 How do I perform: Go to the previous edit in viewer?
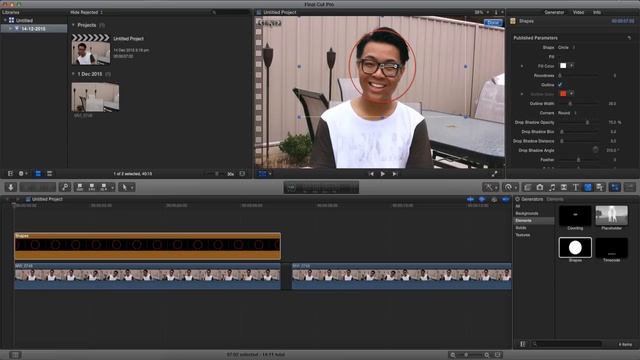[x=371, y=174]
